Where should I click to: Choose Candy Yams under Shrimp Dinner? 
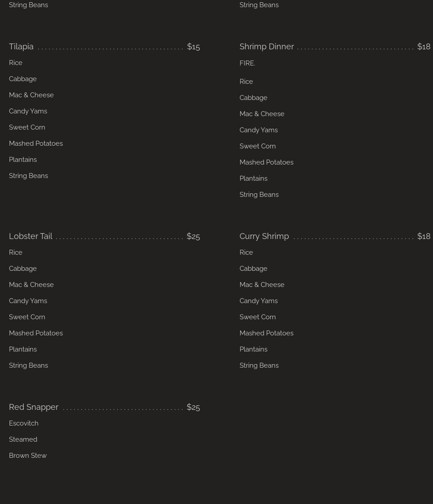coord(258,130)
